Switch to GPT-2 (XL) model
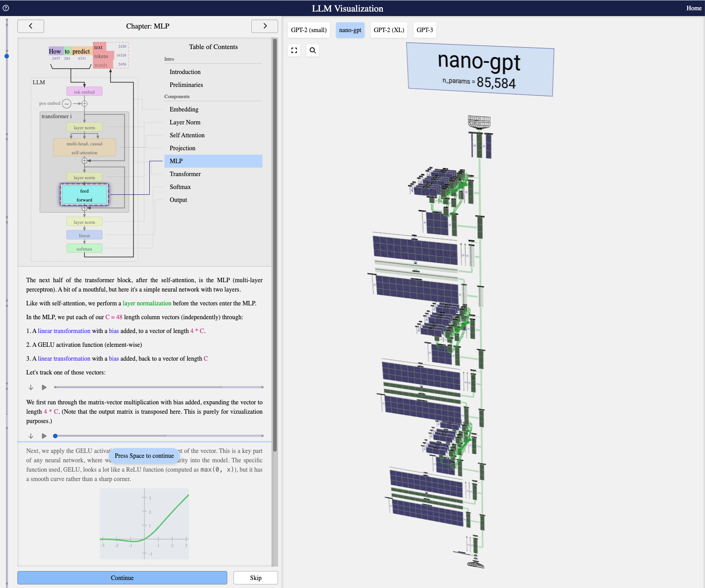This screenshot has height=588, width=705. [389, 30]
